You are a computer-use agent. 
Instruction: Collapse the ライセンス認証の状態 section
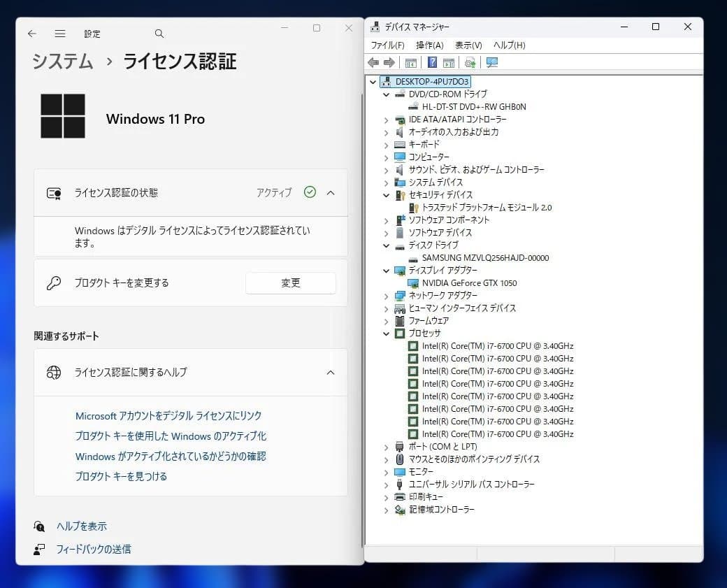coord(331,193)
